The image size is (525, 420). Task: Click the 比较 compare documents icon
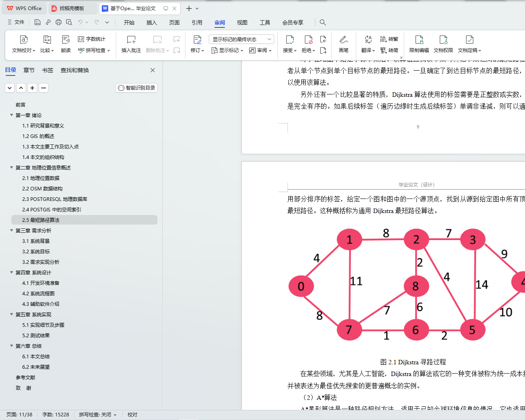pyautogui.click(x=47, y=40)
